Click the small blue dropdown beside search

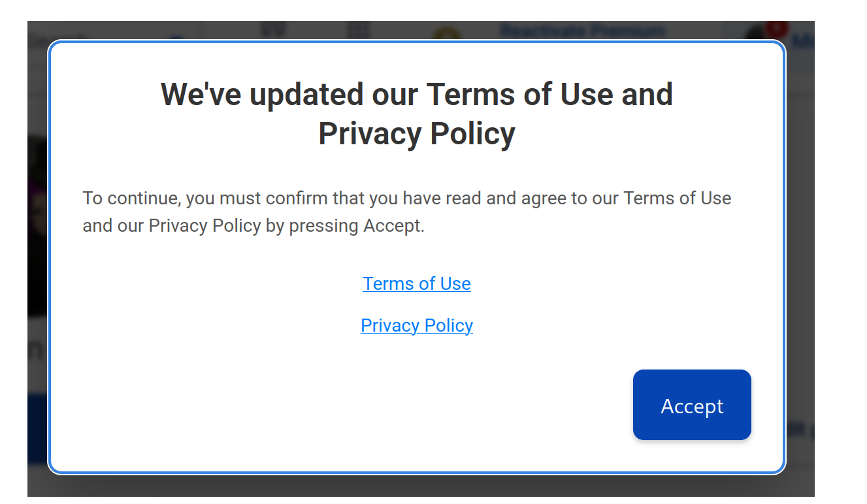point(176,37)
